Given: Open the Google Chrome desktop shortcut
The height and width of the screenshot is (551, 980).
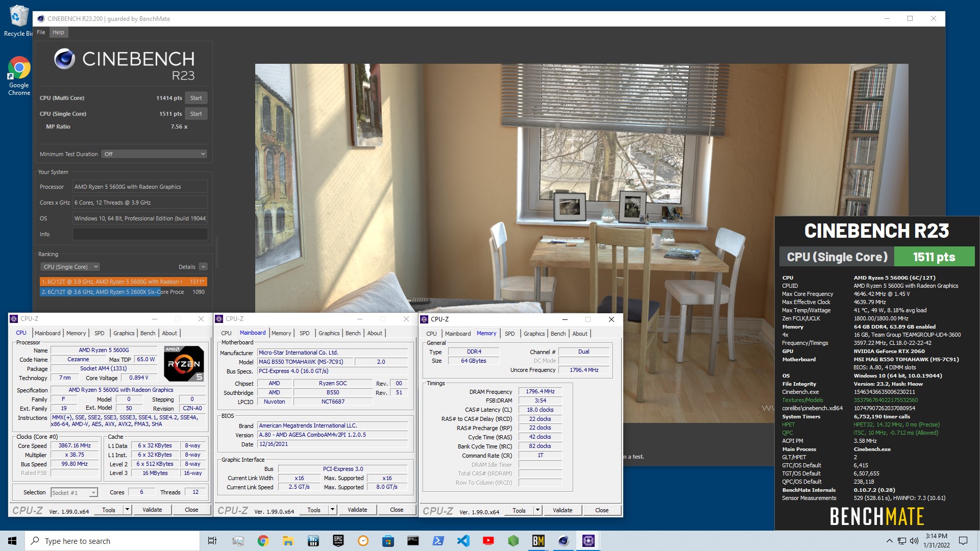Looking at the screenshot, I should click(19, 76).
